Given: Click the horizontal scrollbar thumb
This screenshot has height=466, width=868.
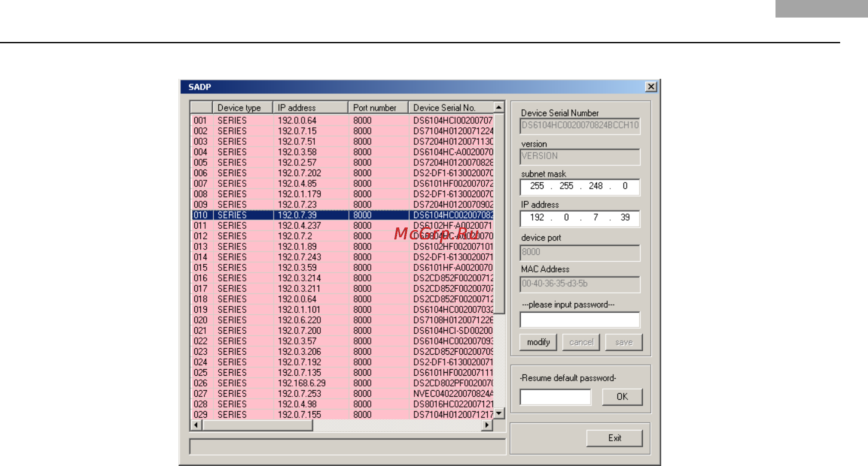Looking at the screenshot, I should tap(257, 425).
